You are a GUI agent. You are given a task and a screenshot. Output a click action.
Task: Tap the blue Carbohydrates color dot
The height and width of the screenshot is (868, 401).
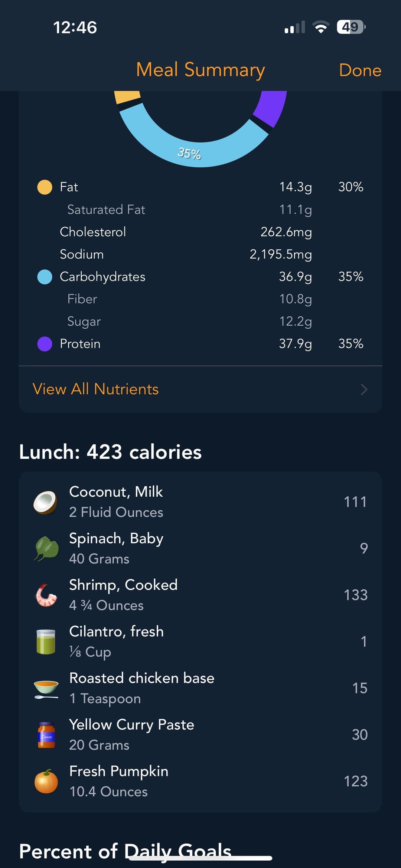pyautogui.click(x=45, y=277)
